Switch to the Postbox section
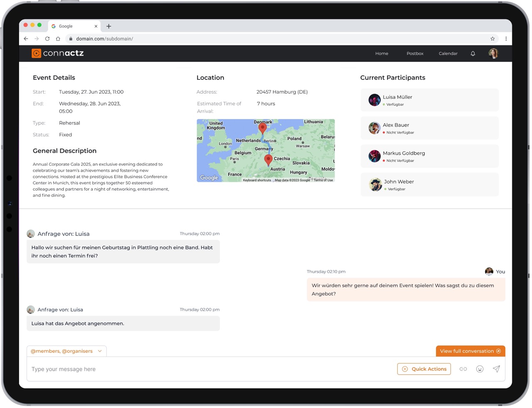 coord(415,53)
